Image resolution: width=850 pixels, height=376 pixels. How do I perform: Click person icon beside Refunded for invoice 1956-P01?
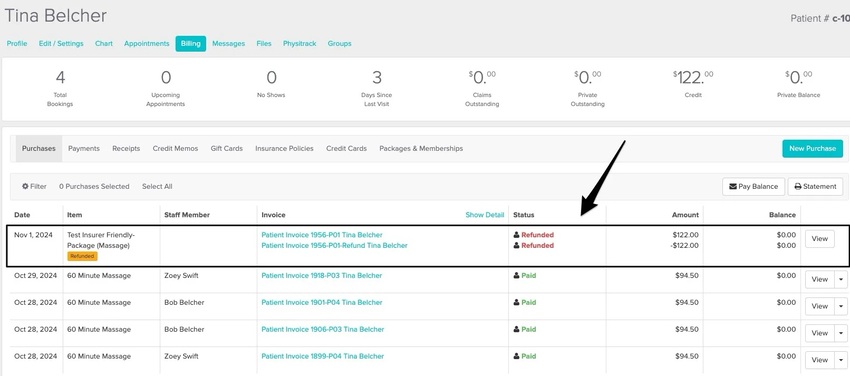517,235
